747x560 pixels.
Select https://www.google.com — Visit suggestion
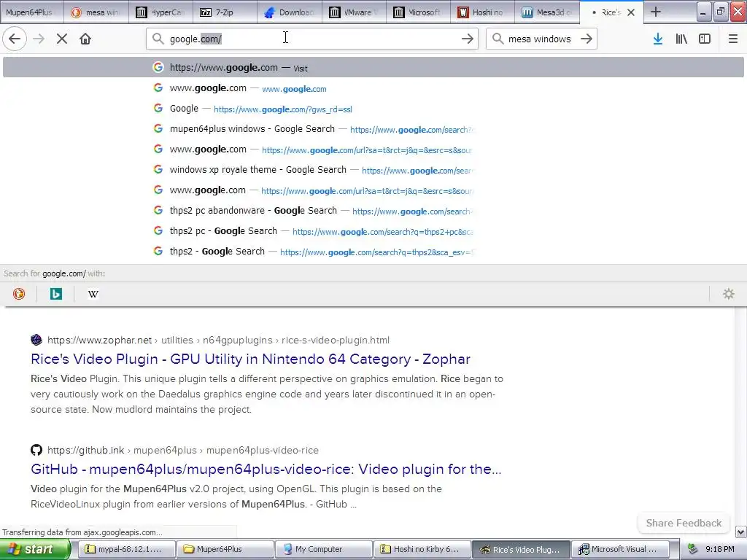373,68
